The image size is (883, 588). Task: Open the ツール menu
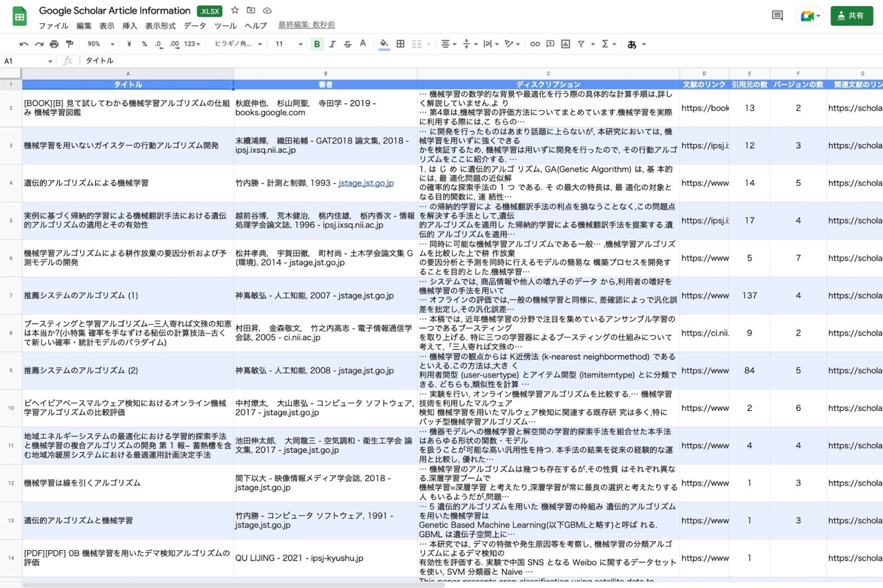(226, 26)
